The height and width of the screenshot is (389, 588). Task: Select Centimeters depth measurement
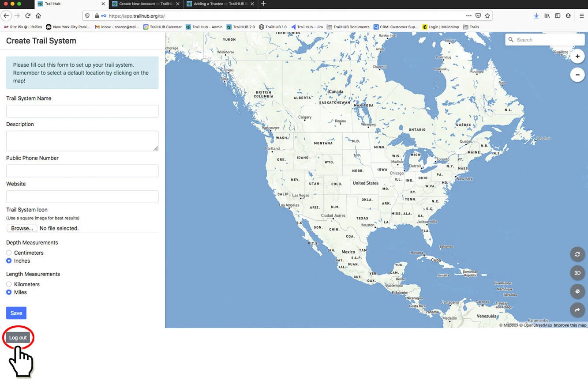click(x=9, y=253)
